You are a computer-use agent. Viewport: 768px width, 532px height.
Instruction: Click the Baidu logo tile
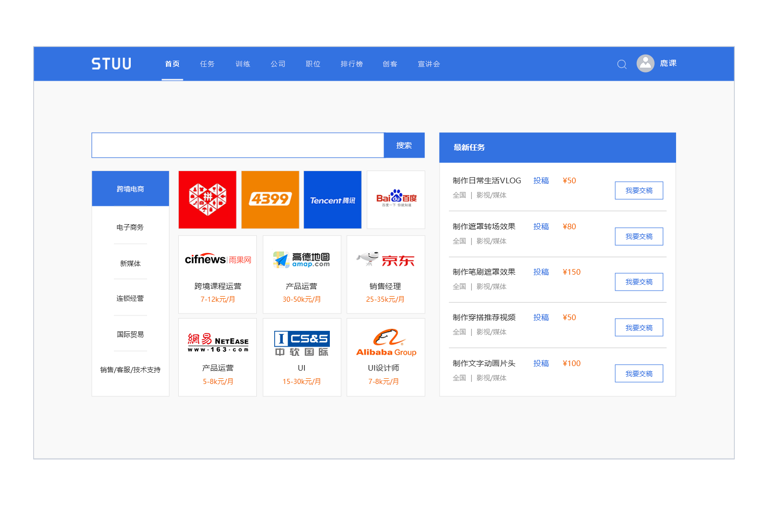pyautogui.click(x=396, y=200)
